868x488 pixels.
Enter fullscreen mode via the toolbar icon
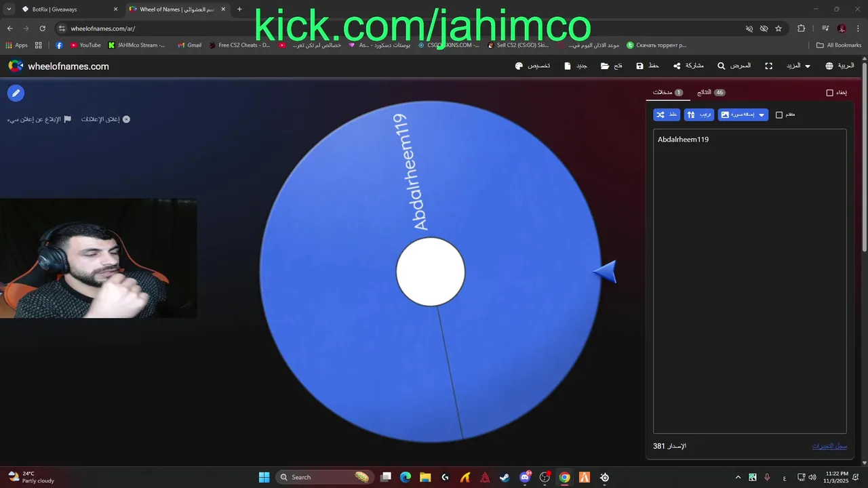click(768, 66)
